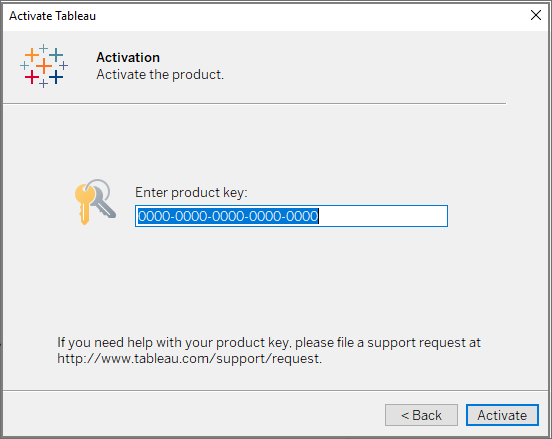Click inside the product key input field
This screenshot has height=439, width=552.
click(x=291, y=216)
